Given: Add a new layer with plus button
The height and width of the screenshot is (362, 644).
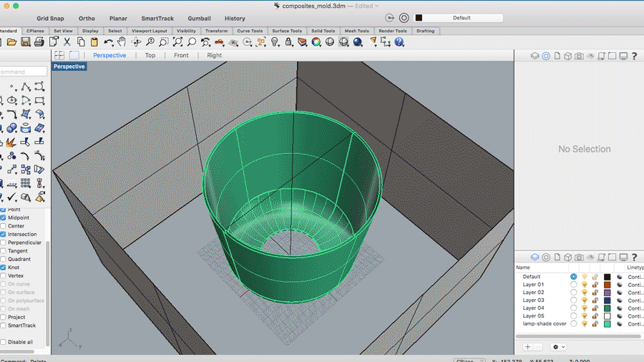Looking at the screenshot, I should (x=527, y=347).
